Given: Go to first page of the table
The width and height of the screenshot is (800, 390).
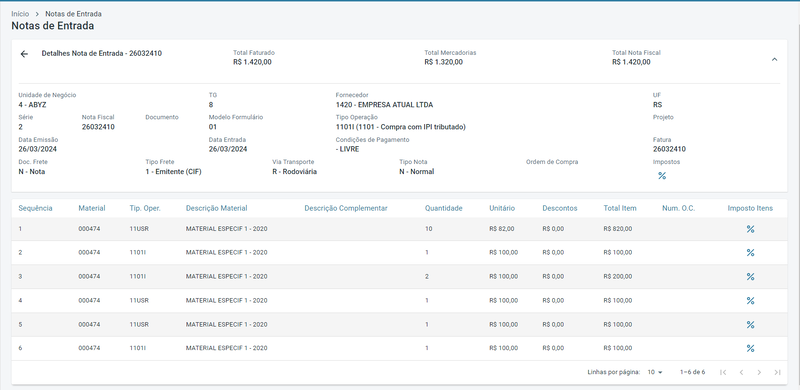Looking at the screenshot, I should (x=723, y=372).
